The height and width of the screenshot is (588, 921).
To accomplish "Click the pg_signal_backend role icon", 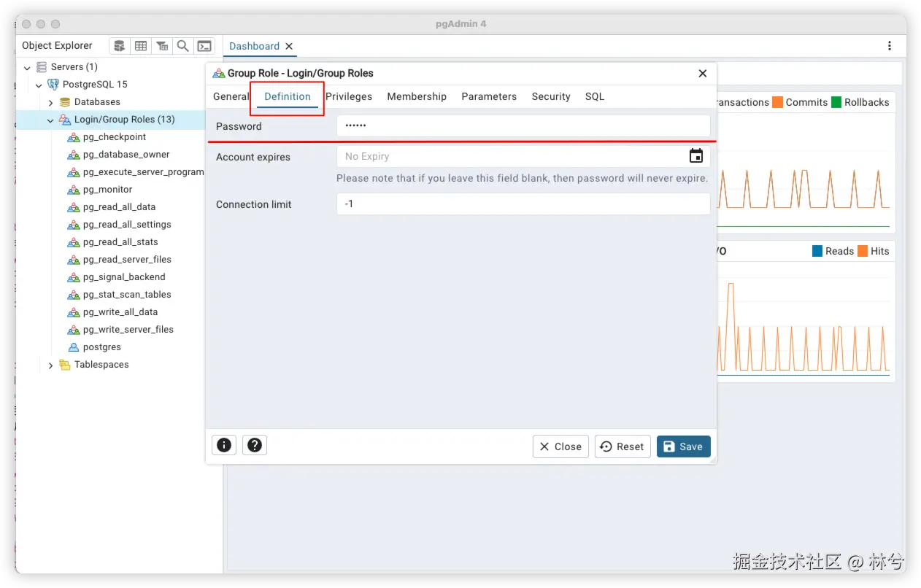I will coord(74,277).
